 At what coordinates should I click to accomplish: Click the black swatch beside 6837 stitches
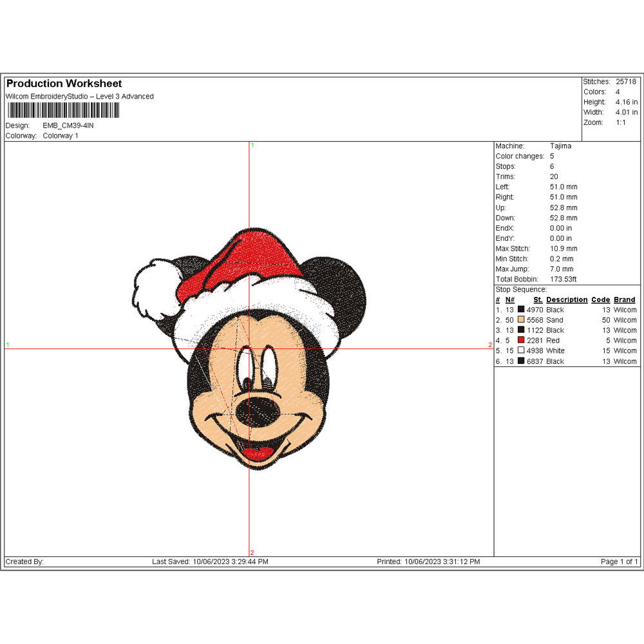click(521, 361)
